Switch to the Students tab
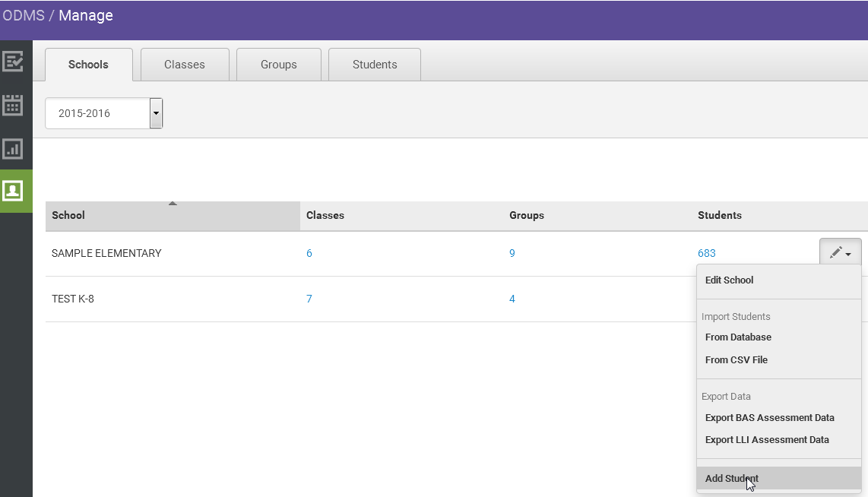Viewport: 868px width, 497px height. (x=374, y=65)
